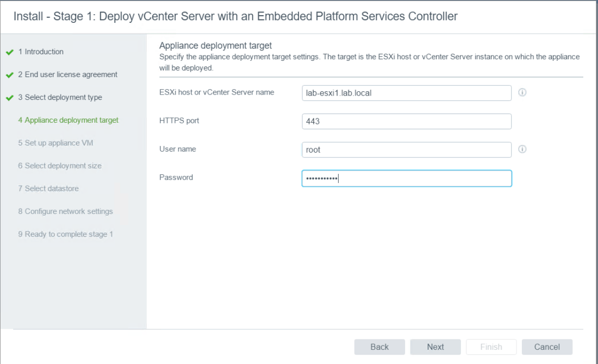The height and width of the screenshot is (364, 598).
Task: Click the checkmark beside Select deployment type
Action: point(9,98)
